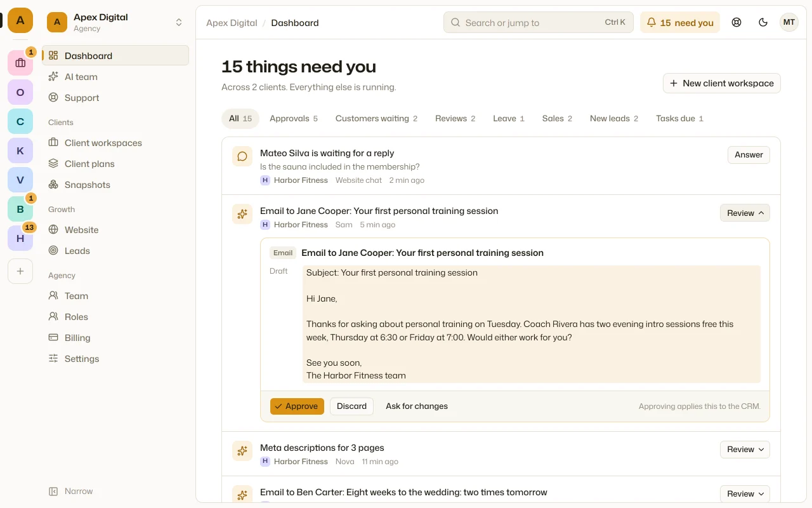Open Billing in the Agency section

[x=115, y=338]
